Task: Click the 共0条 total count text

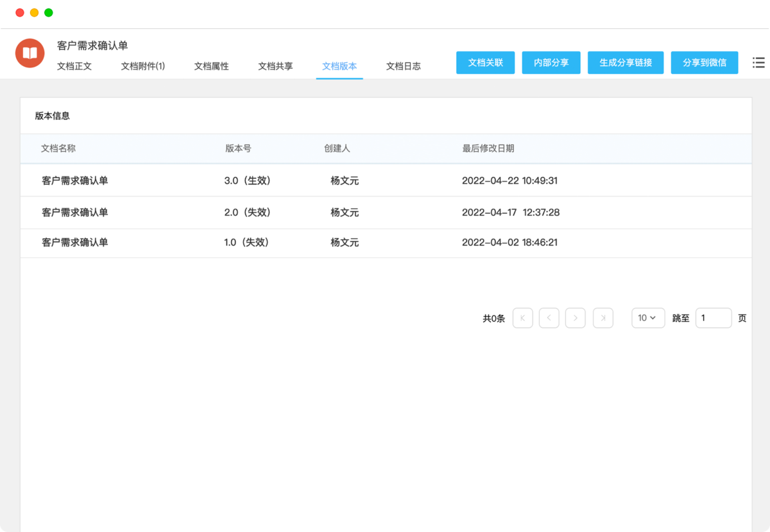Action: point(494,318)
